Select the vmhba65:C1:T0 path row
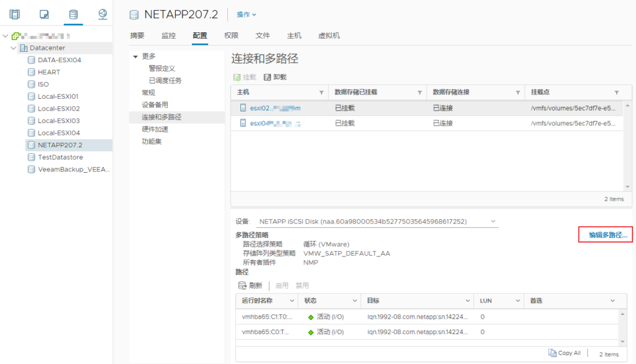This screenshot has height=364, width=636. (266, 317)
